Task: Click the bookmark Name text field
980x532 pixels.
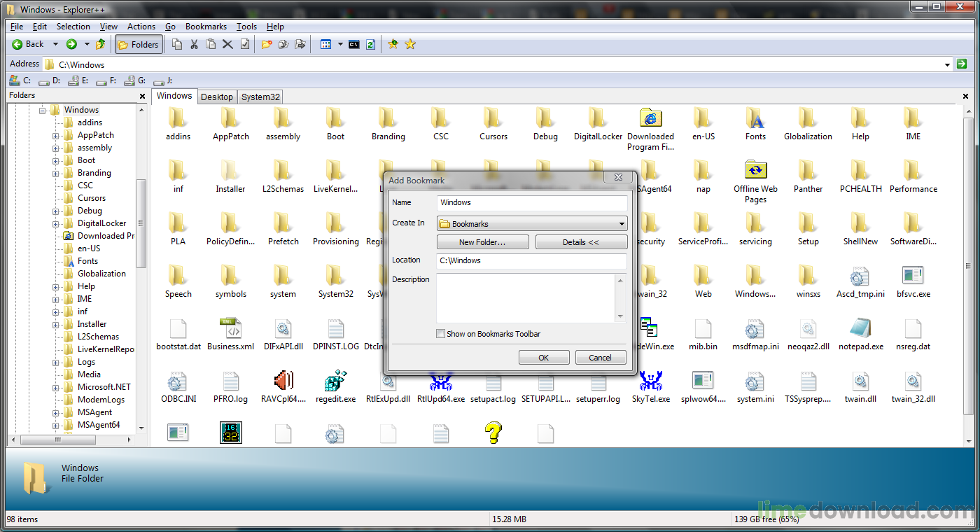Action: pos(531,202)
